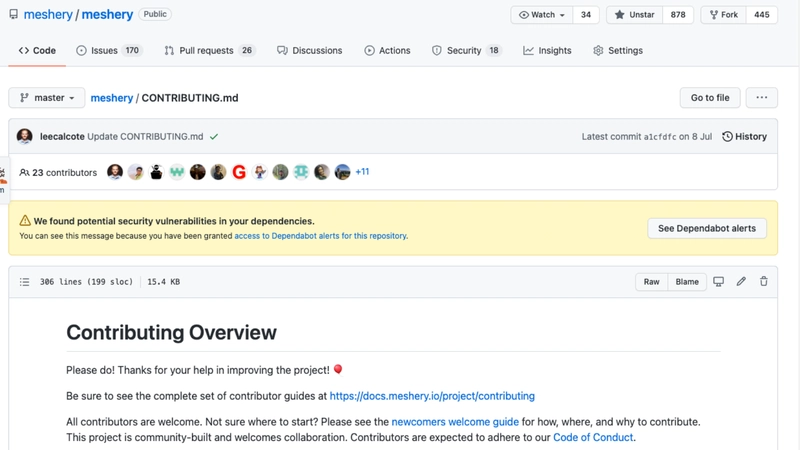Delete this file with trash icon
800x450 pixels.
pos(764,282)
